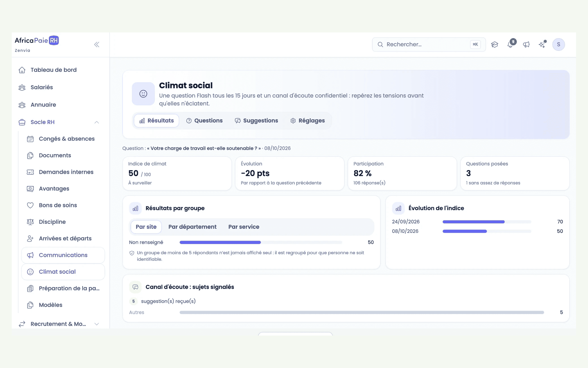Viewport: 588px width, 368px height.
Task: Open Avantages in sidebar
Action: (63, 189)
